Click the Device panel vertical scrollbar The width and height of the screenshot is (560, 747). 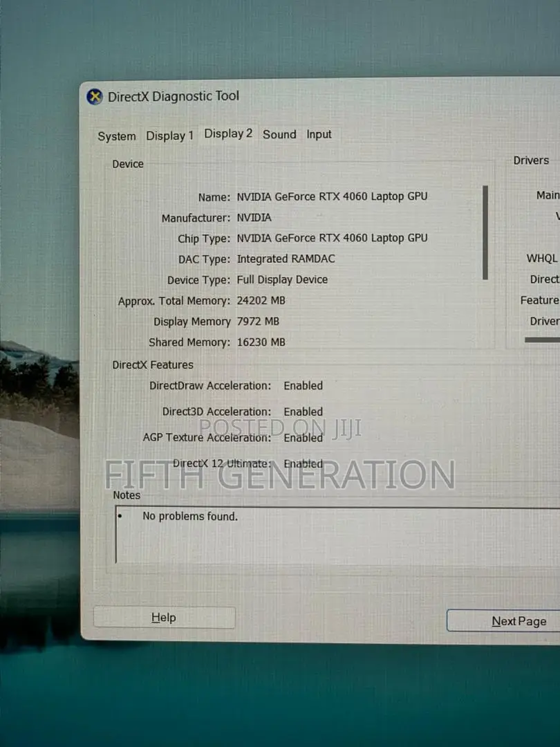pyautogui.click(x=485, y=232)
